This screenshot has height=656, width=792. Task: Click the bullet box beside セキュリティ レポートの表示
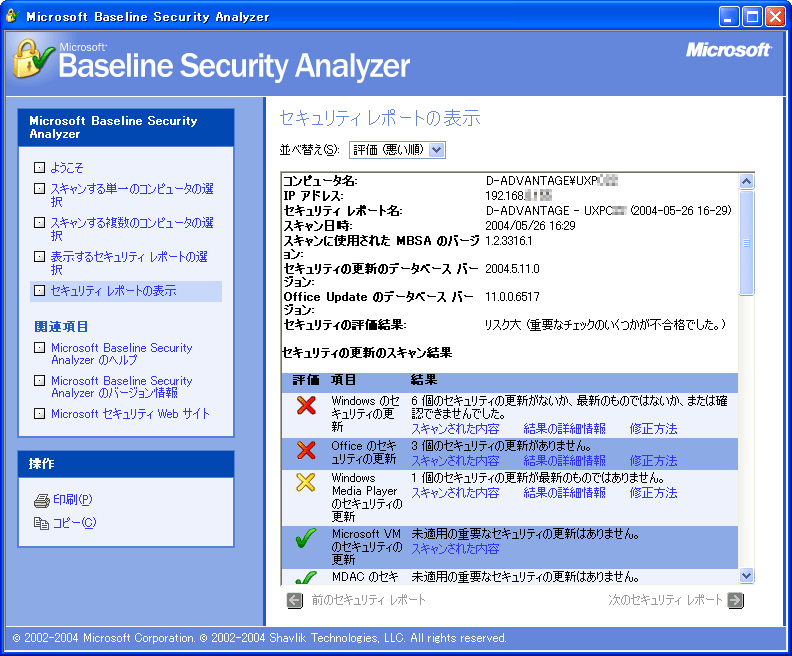[x=39, y=290]
